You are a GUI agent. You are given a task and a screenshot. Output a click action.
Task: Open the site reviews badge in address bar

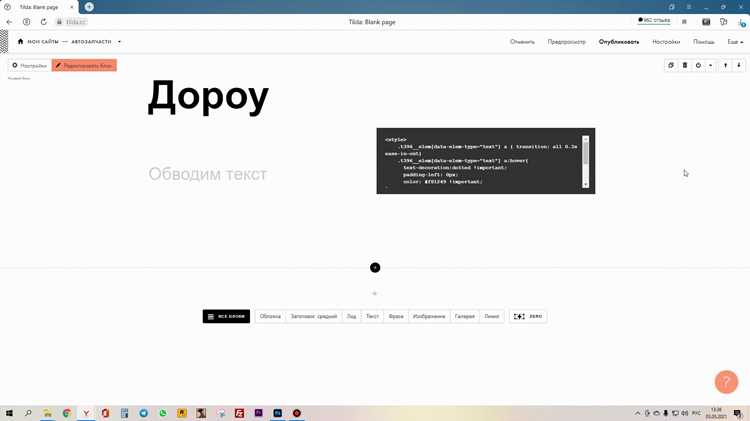(x=654, y=21)
